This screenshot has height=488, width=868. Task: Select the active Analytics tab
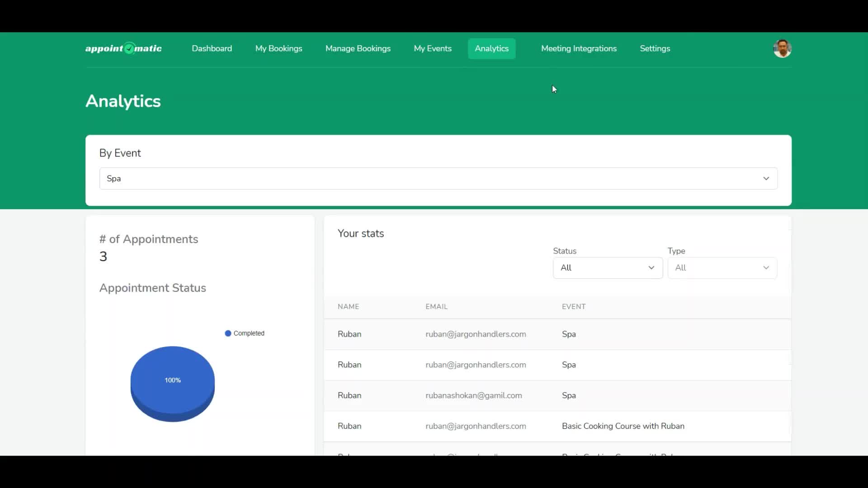coord(491,48)
